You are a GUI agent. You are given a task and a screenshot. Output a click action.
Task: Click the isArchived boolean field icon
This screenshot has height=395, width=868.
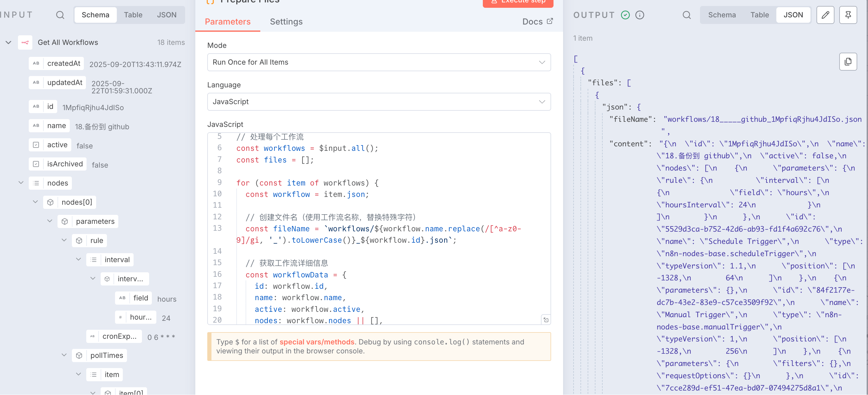point(36,164)
